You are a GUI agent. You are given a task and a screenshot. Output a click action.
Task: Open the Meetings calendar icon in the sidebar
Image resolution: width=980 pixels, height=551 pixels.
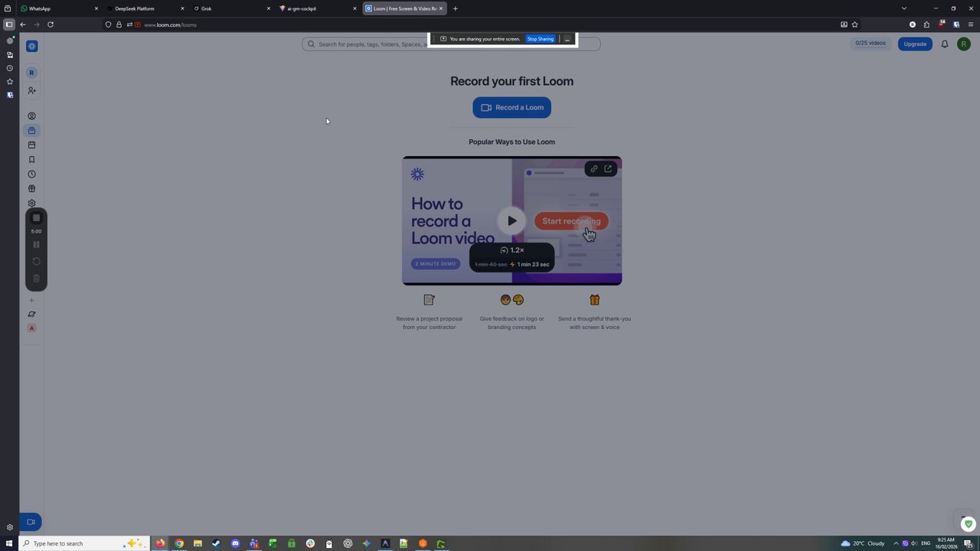tap(31, 145)
